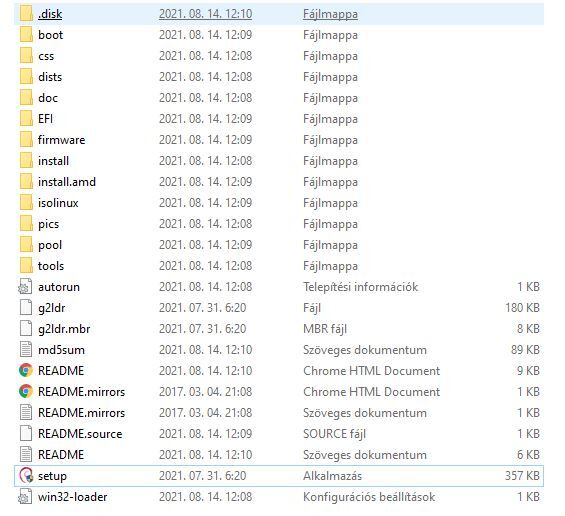Click the MBR fájl type cell

325,329
